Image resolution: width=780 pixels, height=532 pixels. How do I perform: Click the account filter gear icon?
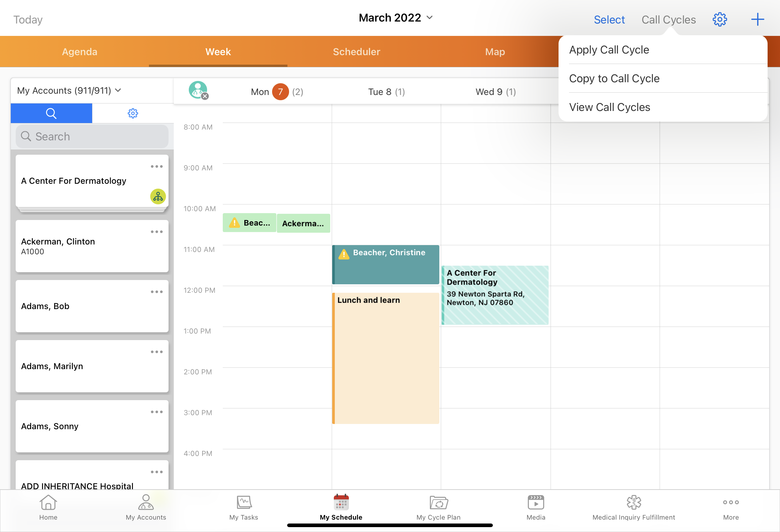(x=133, y=113)
